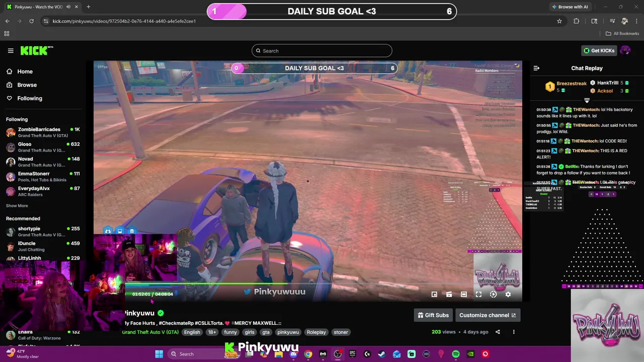Open clip creation icon in player
The image size is (644, 362).
click(449, 295)
